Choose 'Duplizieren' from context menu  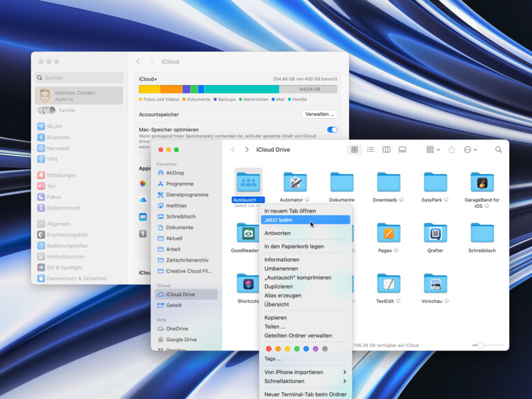click(x=305, y=286)
